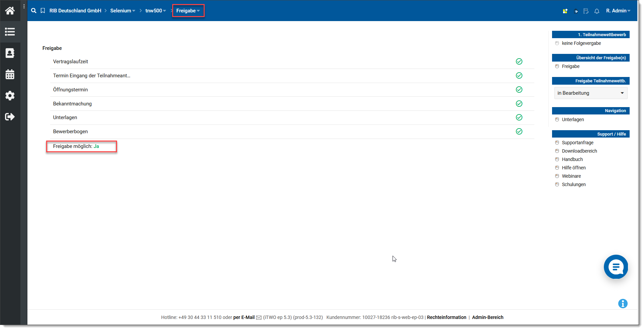644x330 pixels.
Task: Open the Öffnungstermin row
Action: click(292, 90)
